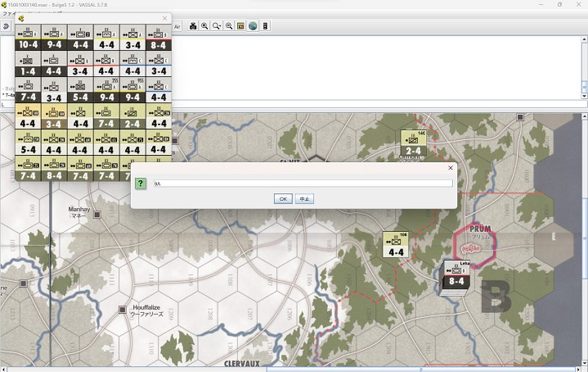Select the brown 3-4 counter in palette
Viewport: 588px width, 372px height.
tap(54, 117)
